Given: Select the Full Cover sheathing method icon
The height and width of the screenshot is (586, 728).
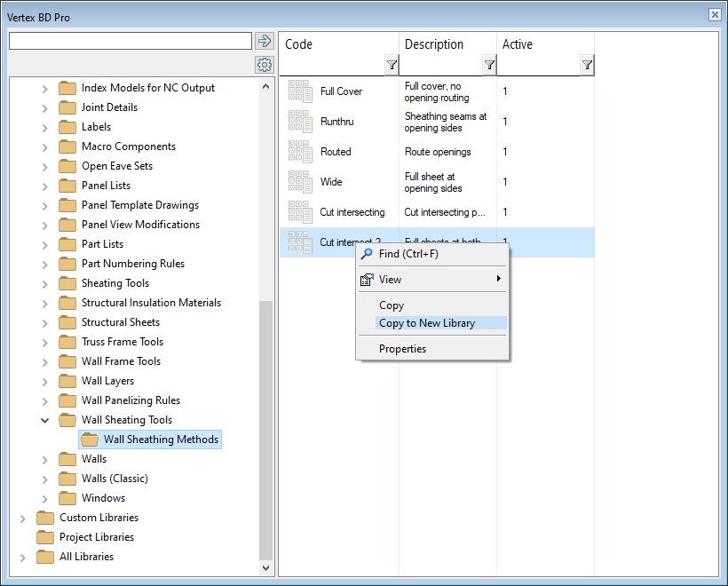Looking at the screenshot, I should click(x=300, y=91).
